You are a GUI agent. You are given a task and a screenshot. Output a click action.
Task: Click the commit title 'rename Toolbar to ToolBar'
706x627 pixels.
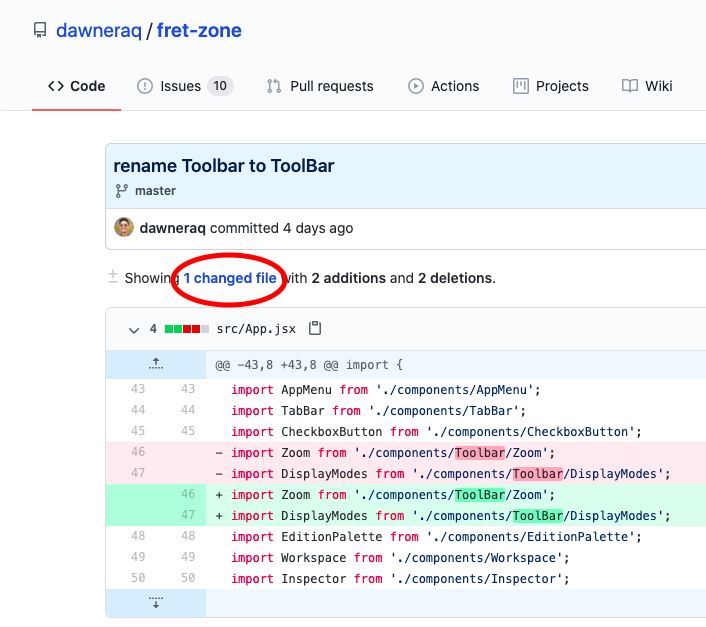click(224, 166)
